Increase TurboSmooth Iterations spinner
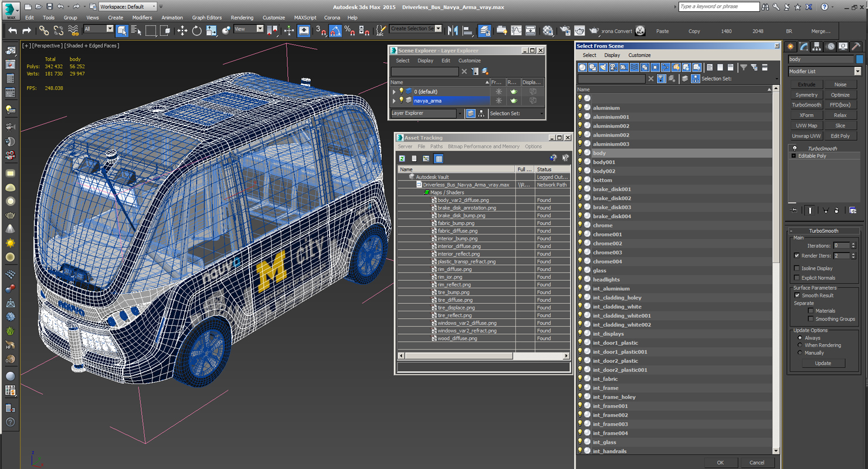 click(853, 244)
